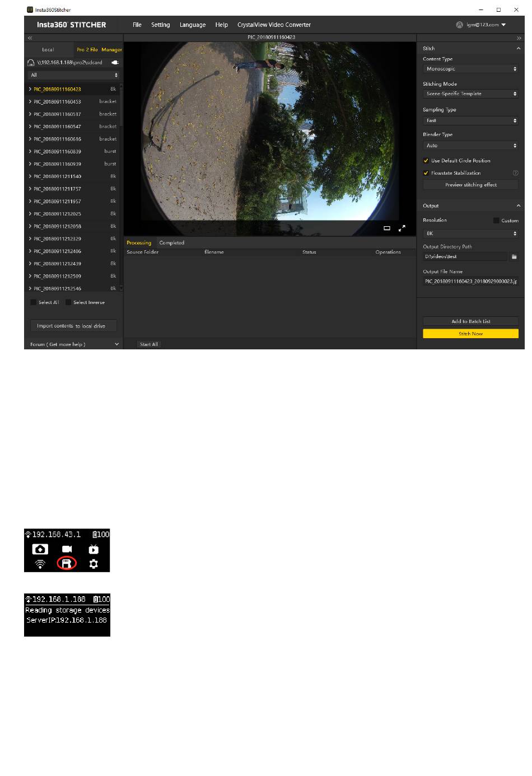Open Flowstate Stabilization help question icon

516,173
